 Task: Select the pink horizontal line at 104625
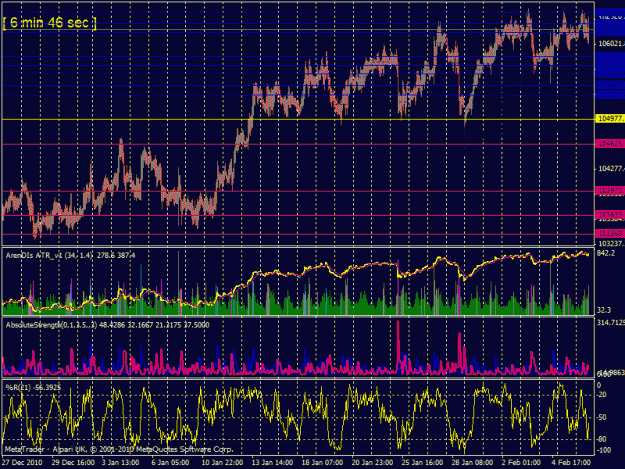tap(298, 145)
